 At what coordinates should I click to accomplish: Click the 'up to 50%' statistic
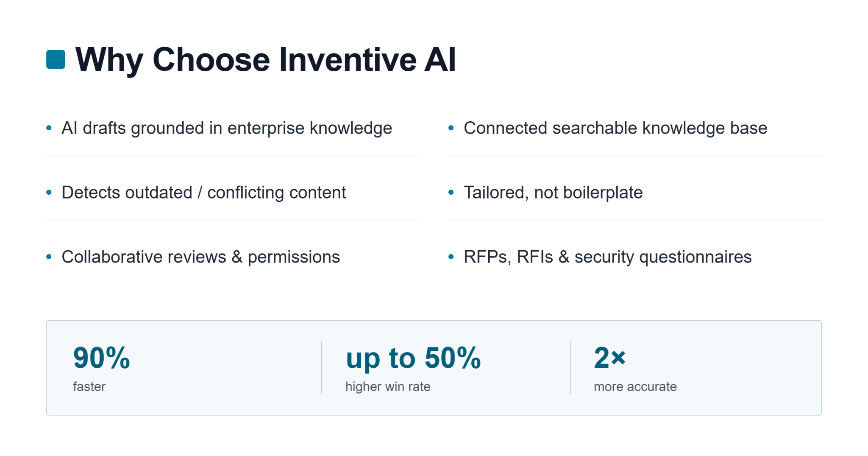(x=413, y=358)
